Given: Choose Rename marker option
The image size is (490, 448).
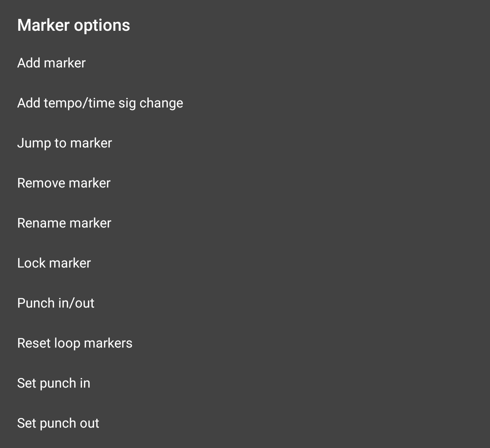Looking at the screenshot, I should pyautogui.click(x=64, y=223).
